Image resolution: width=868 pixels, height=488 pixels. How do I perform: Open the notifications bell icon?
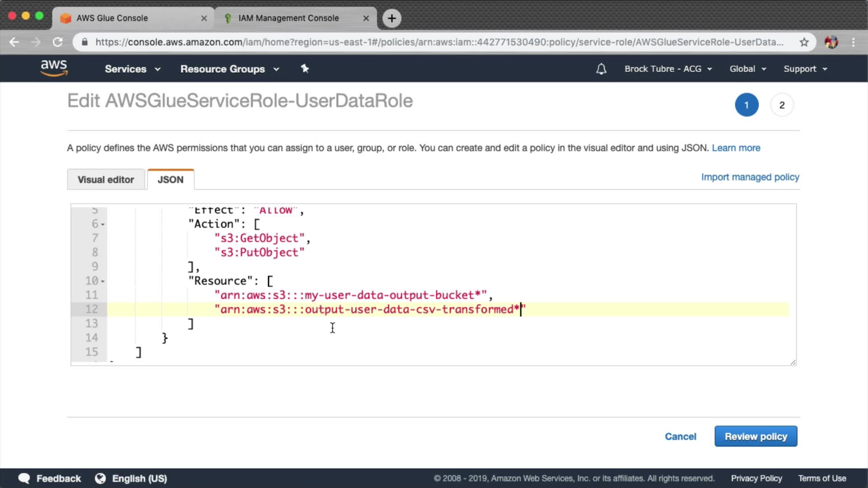[601, 69]
